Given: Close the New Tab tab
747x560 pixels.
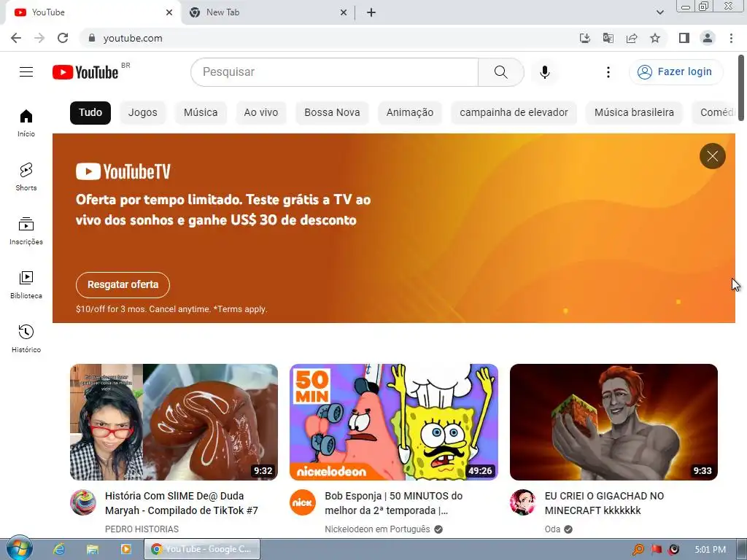Looking at the screenshot, I should click(344, 12).
